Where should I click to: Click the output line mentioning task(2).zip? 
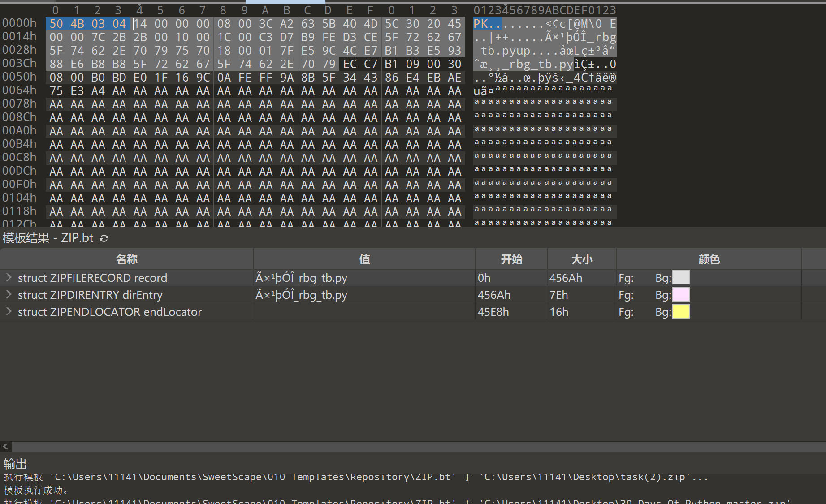coord(356,478)
